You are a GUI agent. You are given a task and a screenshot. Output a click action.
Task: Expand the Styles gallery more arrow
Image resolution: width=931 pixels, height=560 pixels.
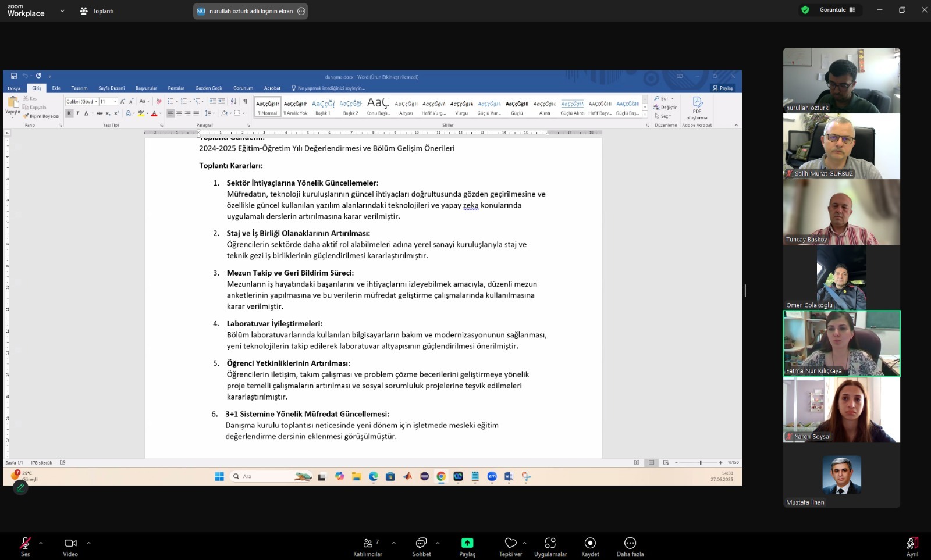point(645,115)
